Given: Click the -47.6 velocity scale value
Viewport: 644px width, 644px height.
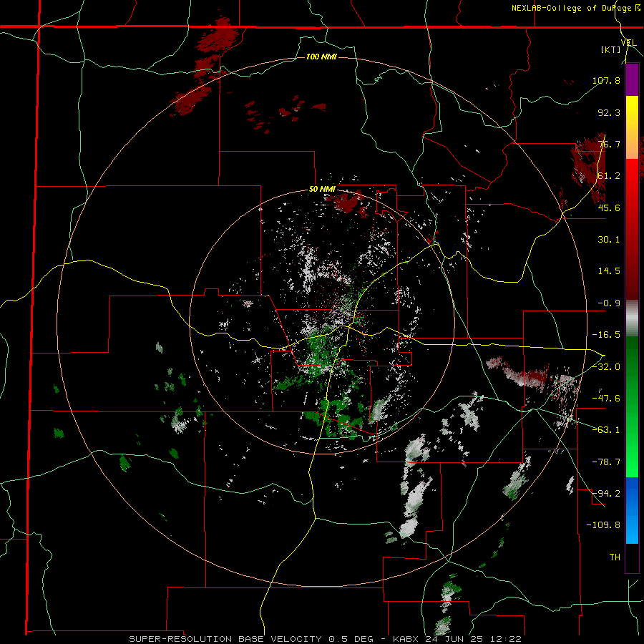Looking at the screenshot, I should click(606, 399).
